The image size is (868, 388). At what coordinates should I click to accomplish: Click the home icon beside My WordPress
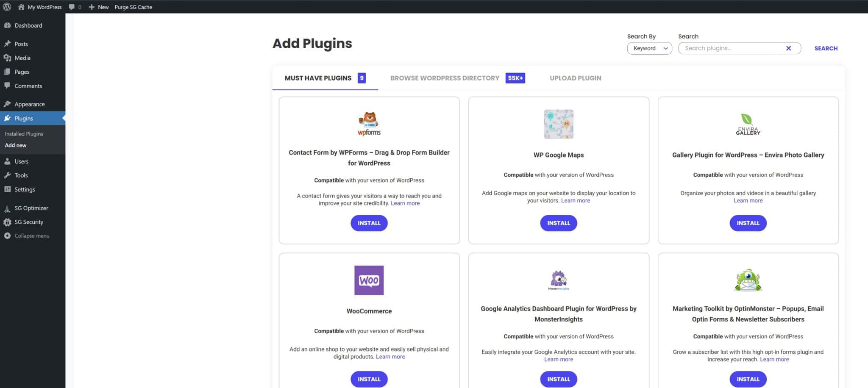pos(21,7)
